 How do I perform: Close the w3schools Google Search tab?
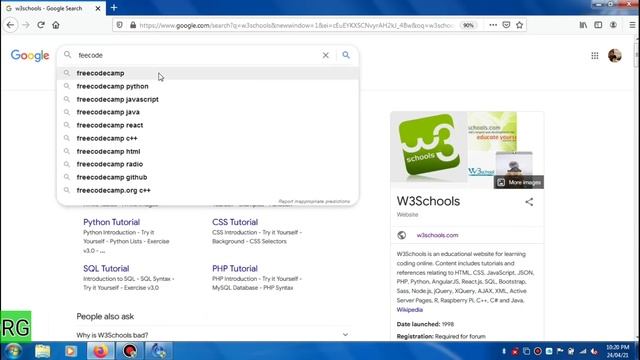(x=98, y=8)
